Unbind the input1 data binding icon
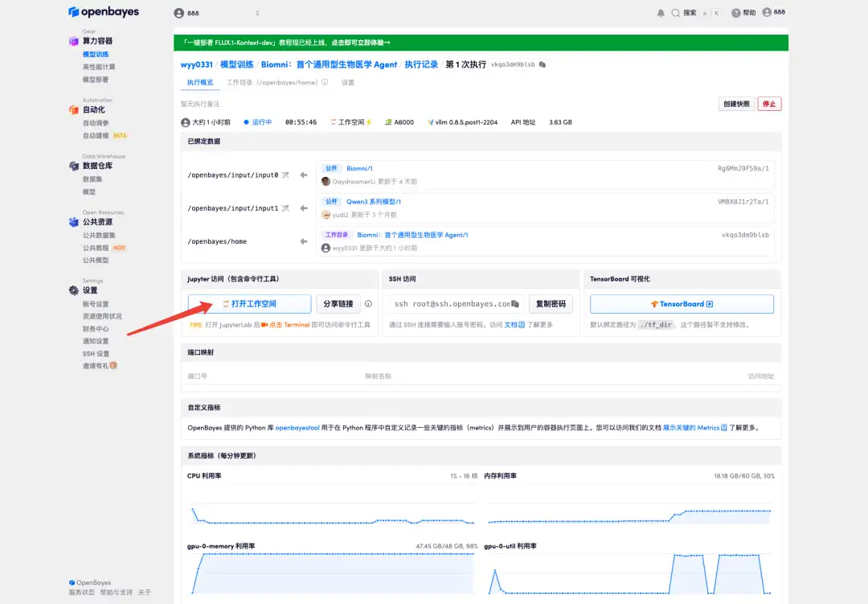868x604 pixels. coord(285,208)
